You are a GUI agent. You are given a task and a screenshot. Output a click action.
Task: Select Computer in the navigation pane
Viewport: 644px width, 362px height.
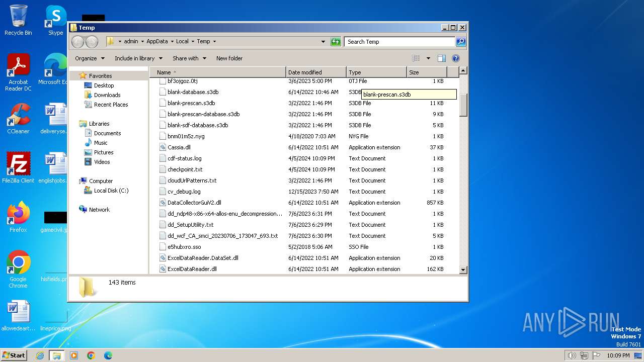pyautogui.click(x=101, y=181)
